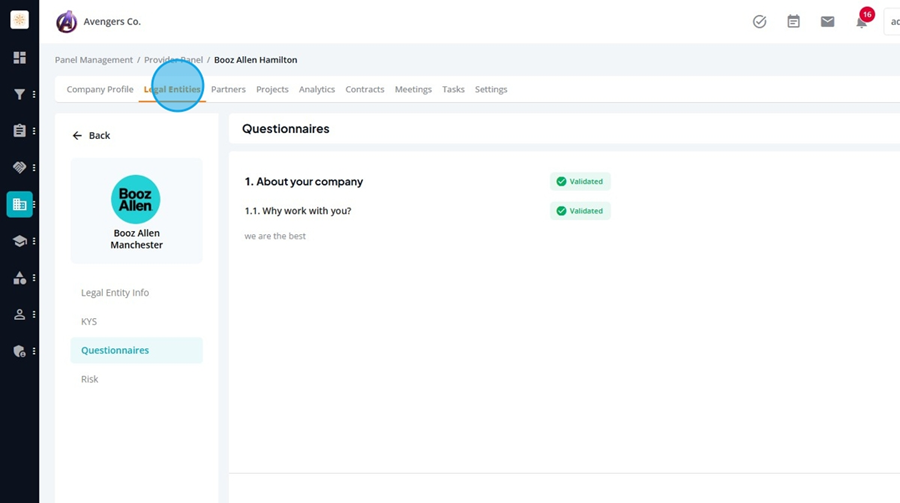Open the dashboard grid icon in sidebar
Image resolution: width=900 pixels, height=503 pixels.
click(x=20, y=57)
